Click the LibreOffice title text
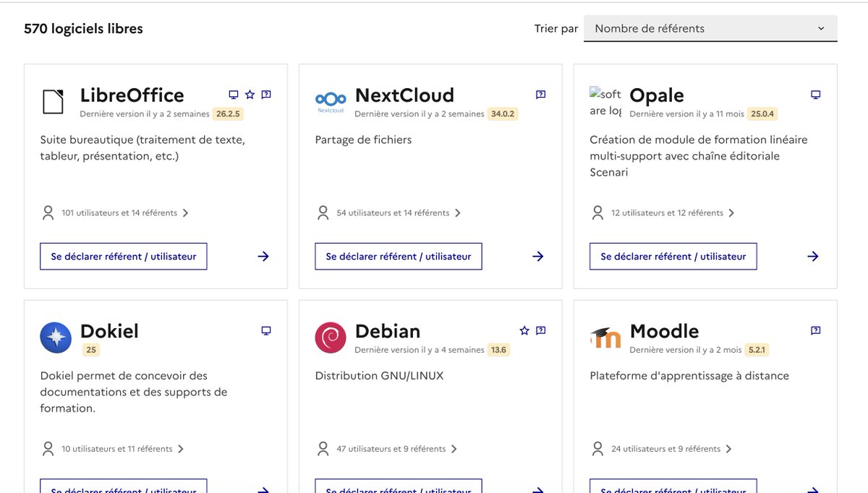 [132, 95]
